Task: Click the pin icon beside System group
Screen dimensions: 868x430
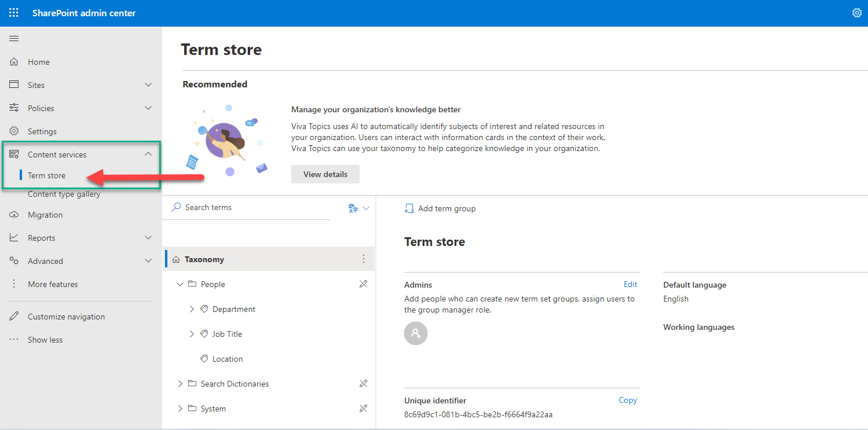Action: click(x=363, y=409)
